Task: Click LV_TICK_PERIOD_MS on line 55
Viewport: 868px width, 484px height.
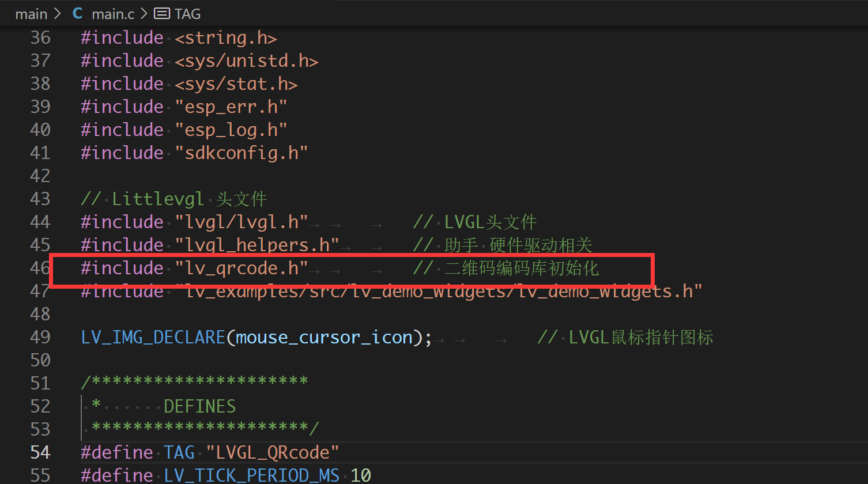Action: tap(251, 474)
